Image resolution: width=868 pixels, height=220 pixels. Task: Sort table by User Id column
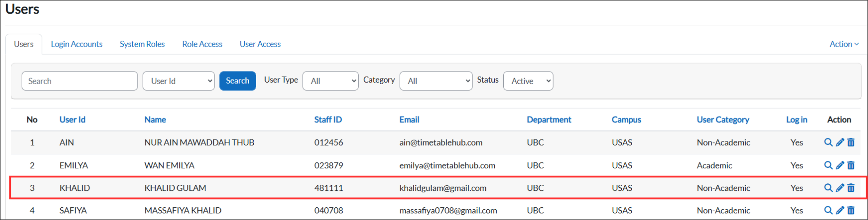tap(72, 119)
